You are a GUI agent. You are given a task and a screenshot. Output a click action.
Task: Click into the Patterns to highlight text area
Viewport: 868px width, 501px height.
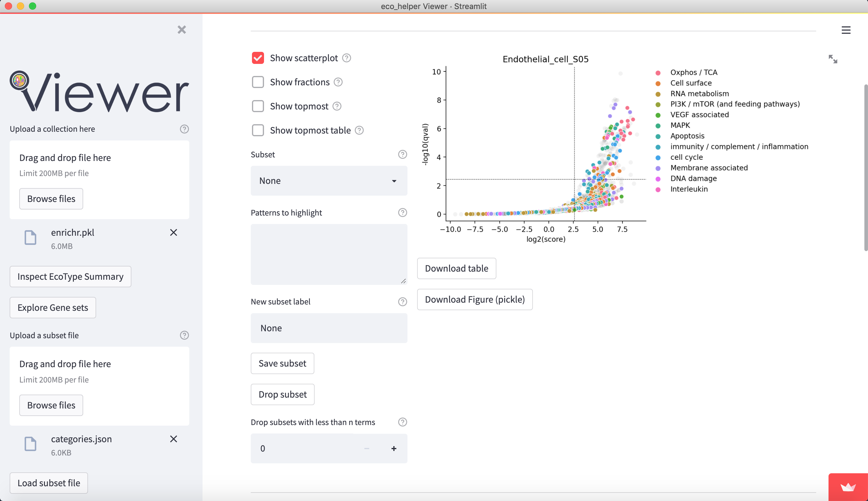click(x=329, y=254)
